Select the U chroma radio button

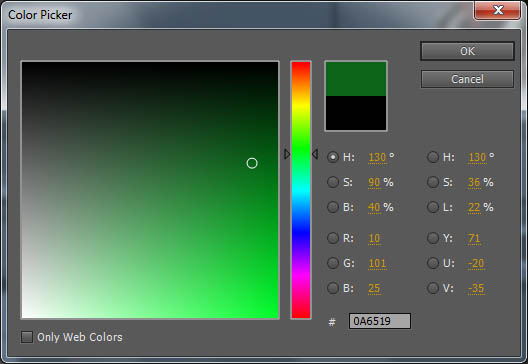point(433,263)
